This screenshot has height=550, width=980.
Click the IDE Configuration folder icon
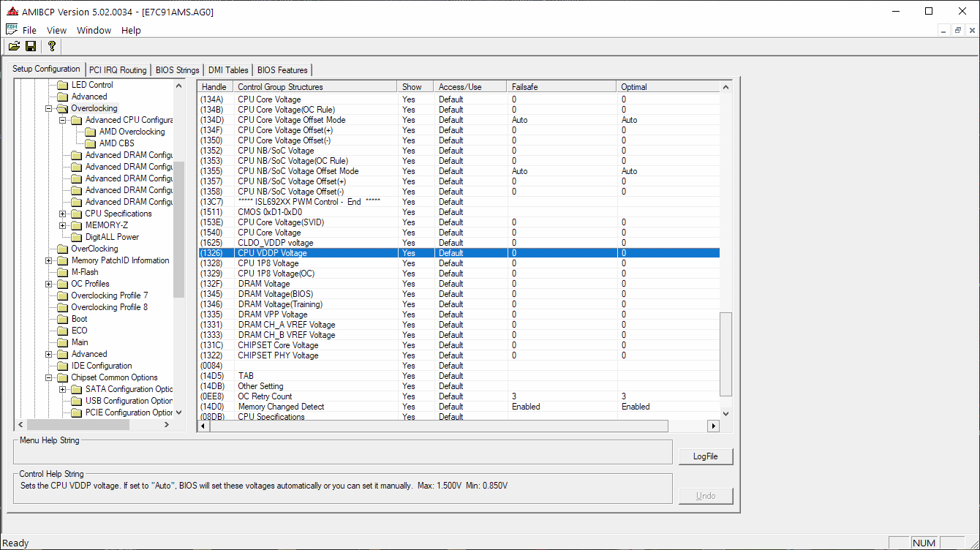coord(63,366)
